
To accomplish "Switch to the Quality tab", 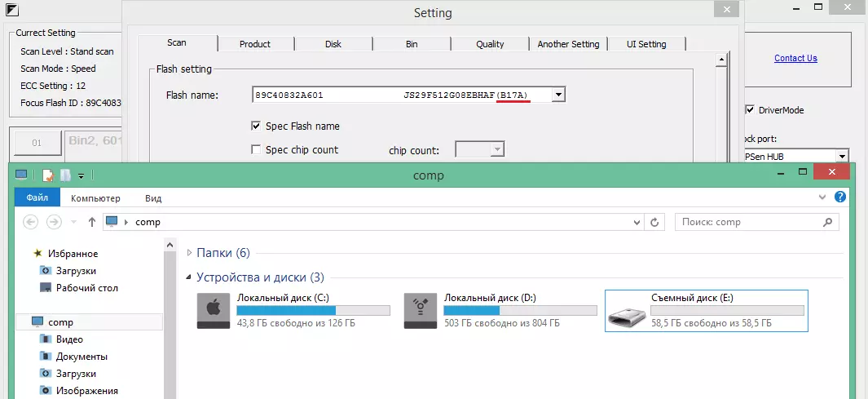I will point(490,44).
